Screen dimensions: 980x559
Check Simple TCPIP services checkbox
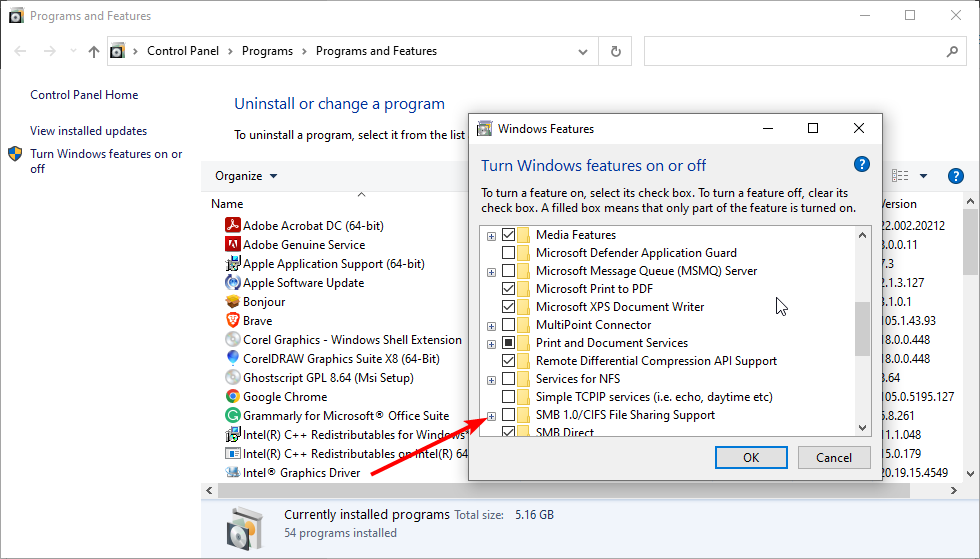[508, 397]
